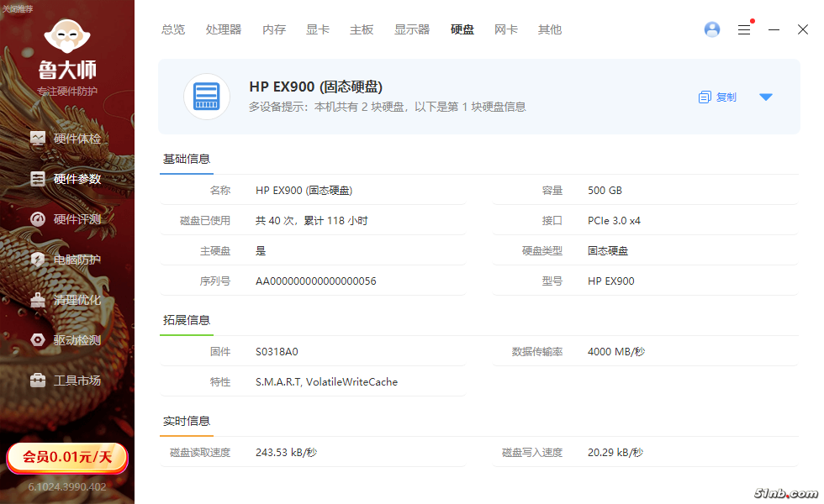The image size is (824, 504).
Task: Open the 工具市场 toolbox icon
Action: tap(38, 381)
